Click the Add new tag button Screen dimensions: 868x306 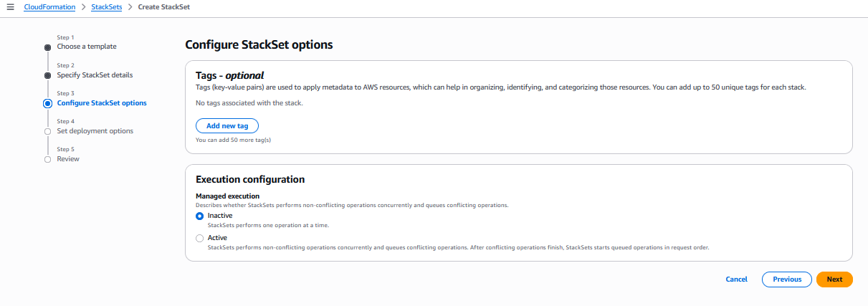click(x=227, y=126)
